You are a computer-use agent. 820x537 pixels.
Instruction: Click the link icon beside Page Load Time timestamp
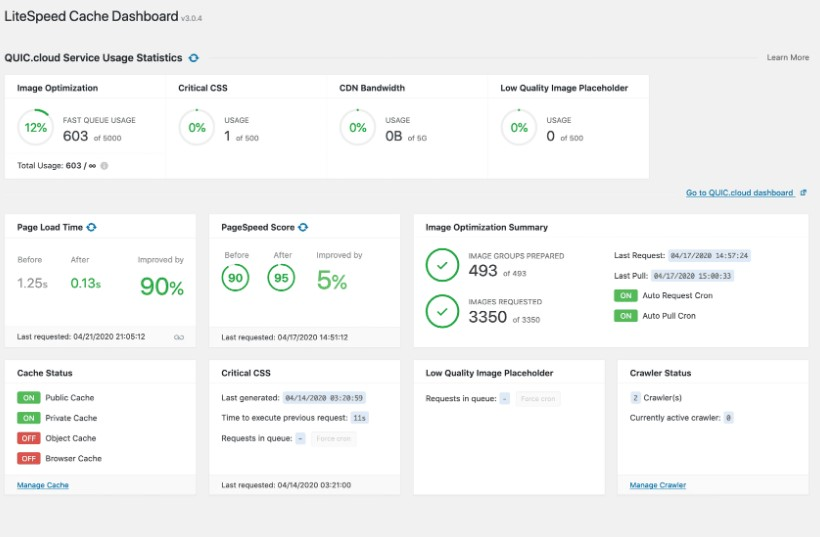179,337
